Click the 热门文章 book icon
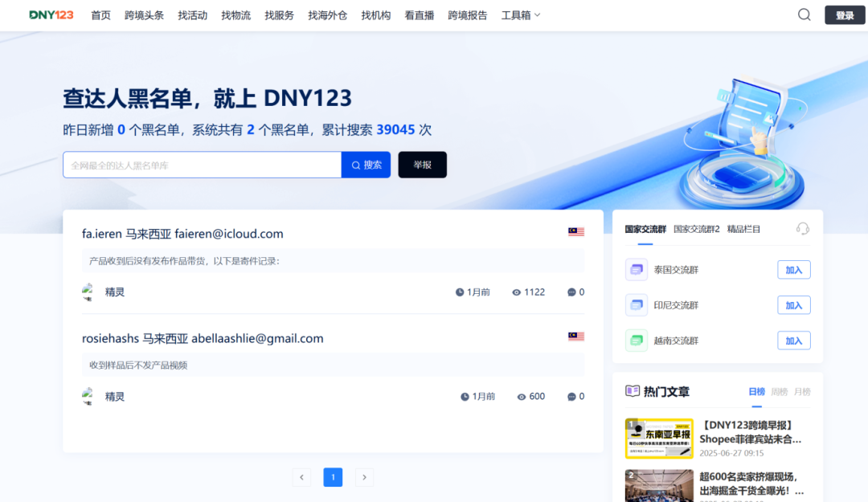The width and height of the screenshot is (868, 502). [x=633, y=391]
